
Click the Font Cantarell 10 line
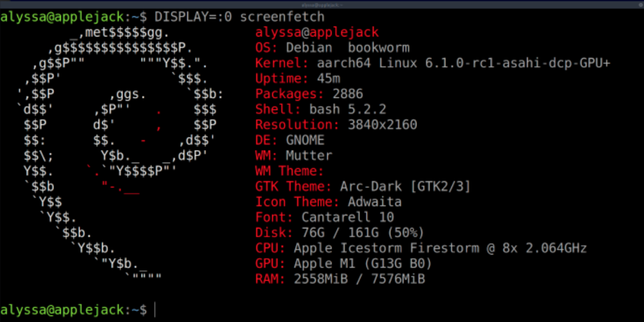tap(325, 217)
